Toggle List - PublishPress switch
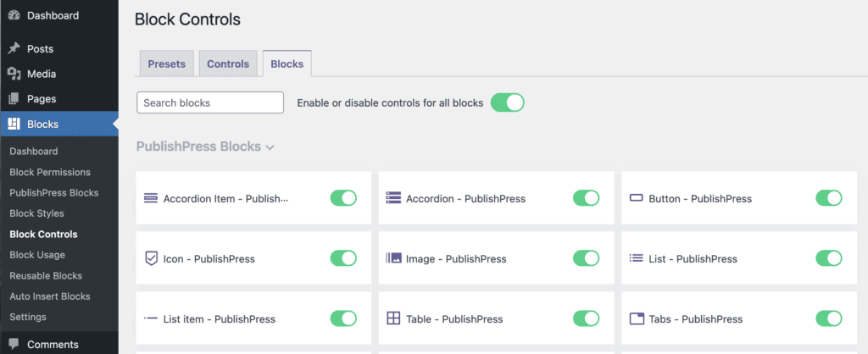 (x=829, y=258)
